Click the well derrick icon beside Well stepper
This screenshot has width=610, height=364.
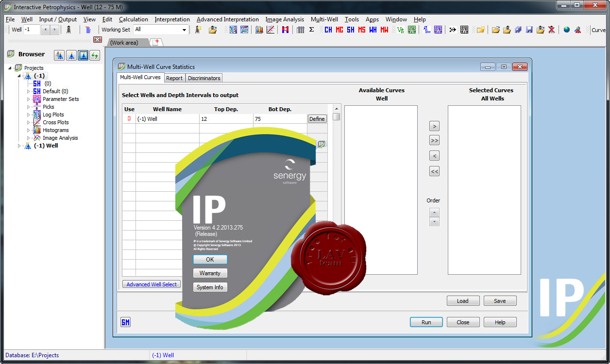click(x=68, y=30)
